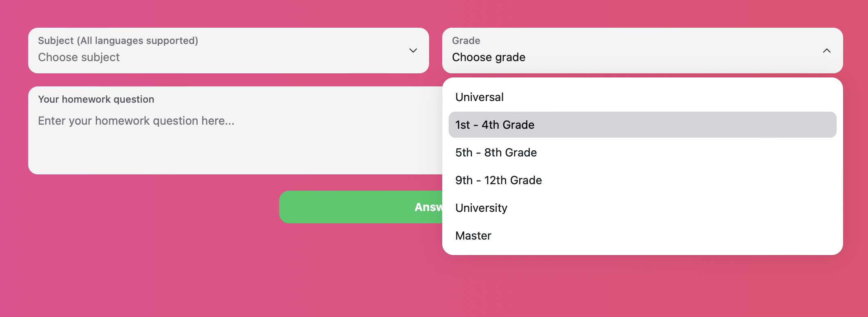Screen dimensions: 868x317
Task: Choose the highlighted 1st - 4th Grade option
Action: pos(642,125)
